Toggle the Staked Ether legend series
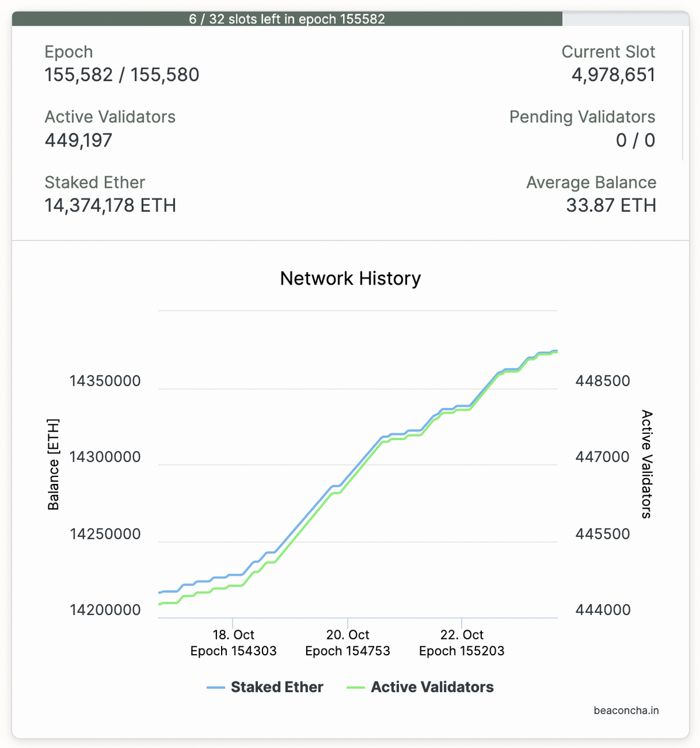The width and height of the screenshot is (700, 748). coord(276,687)
